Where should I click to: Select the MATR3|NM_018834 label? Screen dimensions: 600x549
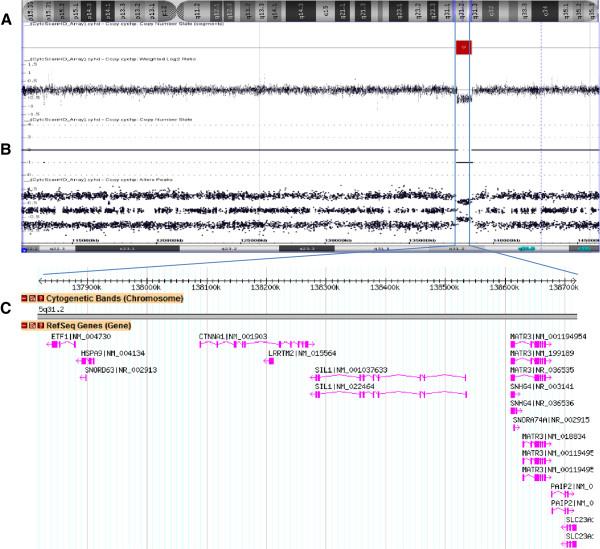tap(554, 437)
